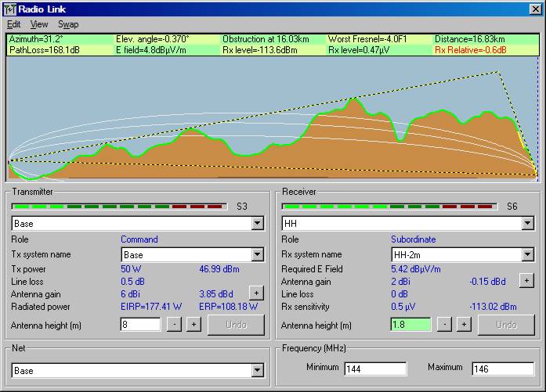The image size is (546, 392).
Task: Click the E field=4.8dBµV/m readout
Action: coord(151,50)
